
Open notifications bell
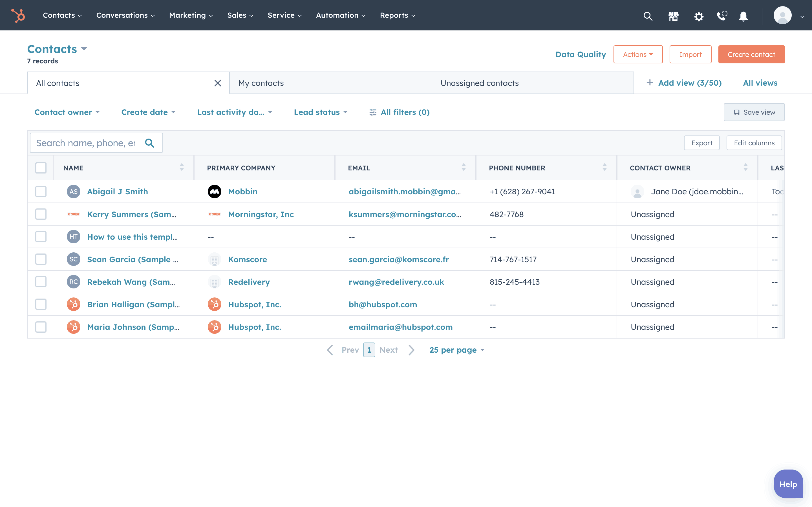743,16
